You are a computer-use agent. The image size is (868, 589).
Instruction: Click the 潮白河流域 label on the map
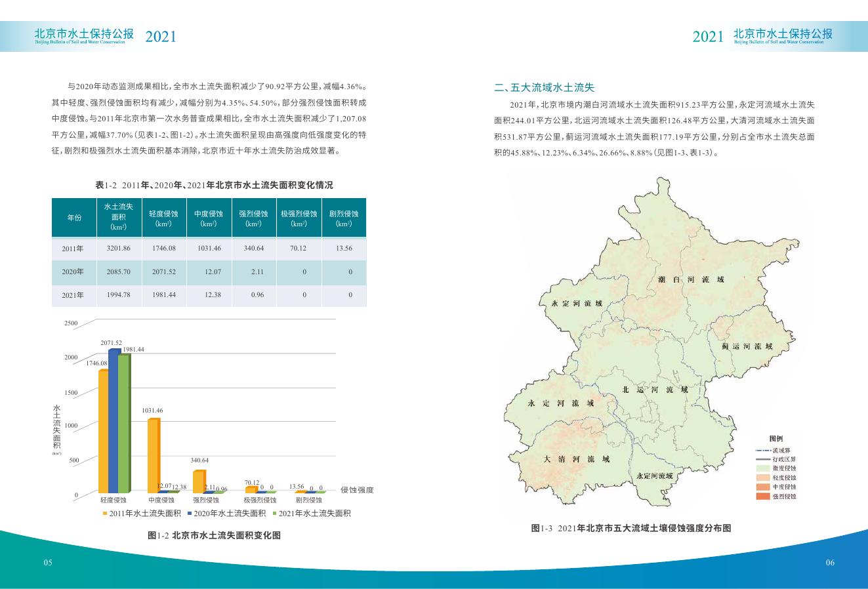tap(691, 279)
